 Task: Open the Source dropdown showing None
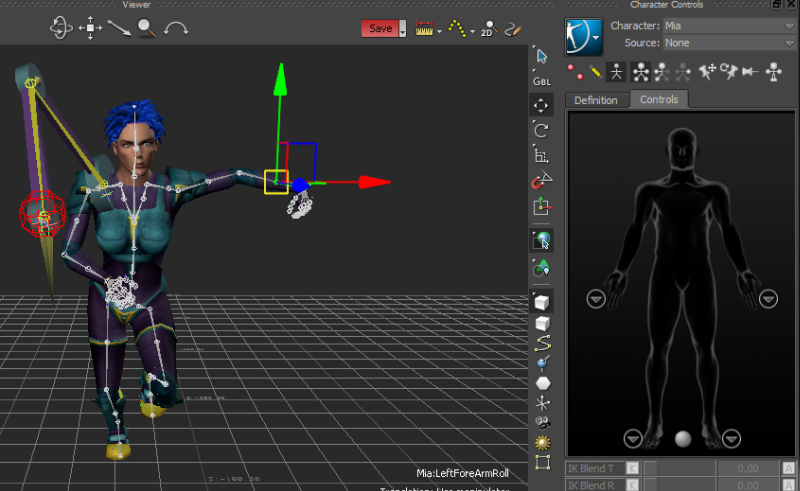729,43
